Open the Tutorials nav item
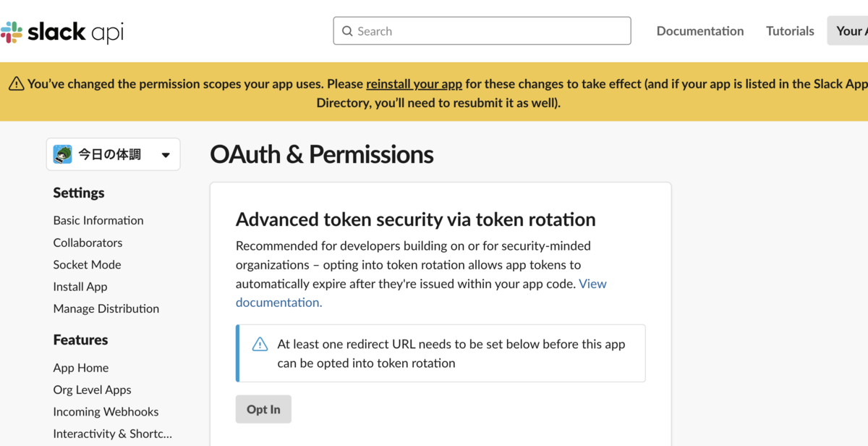 [x=790, y=30]
